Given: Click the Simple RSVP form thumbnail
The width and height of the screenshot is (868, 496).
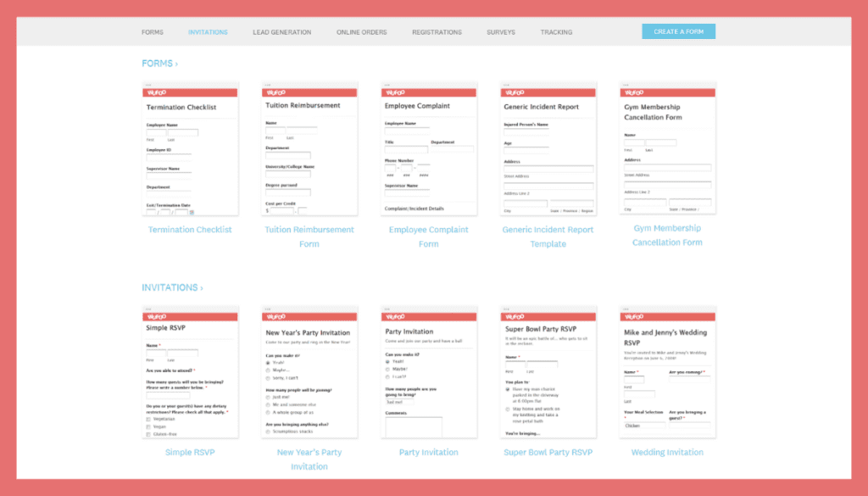Looking at the screenshot, I should click(x=190, y=372).
